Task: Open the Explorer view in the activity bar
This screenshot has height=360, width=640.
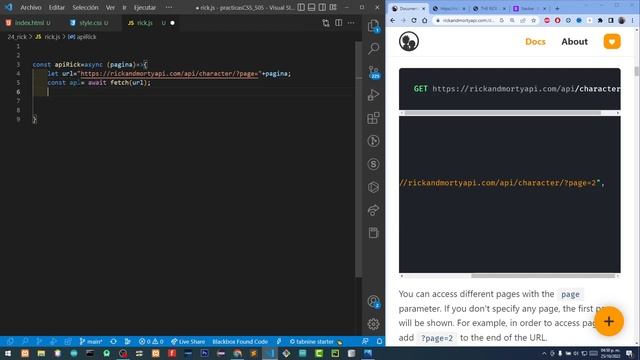Action: tap(373, 26)
